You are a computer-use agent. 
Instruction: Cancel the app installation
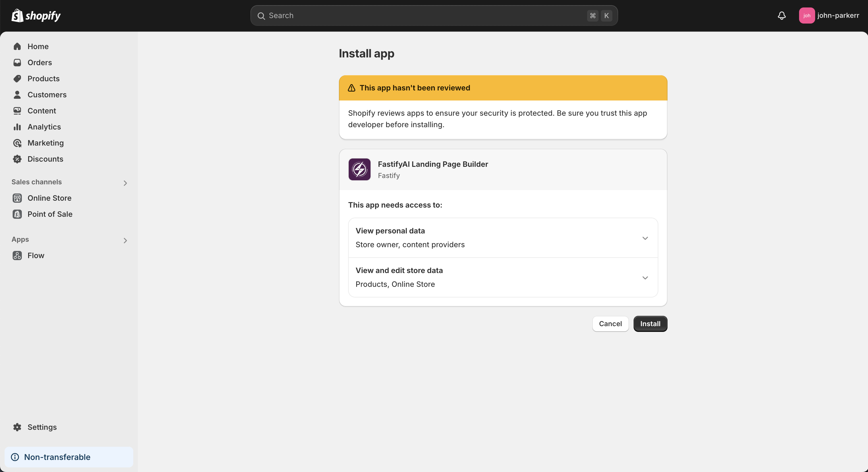(x=610, y=324)
